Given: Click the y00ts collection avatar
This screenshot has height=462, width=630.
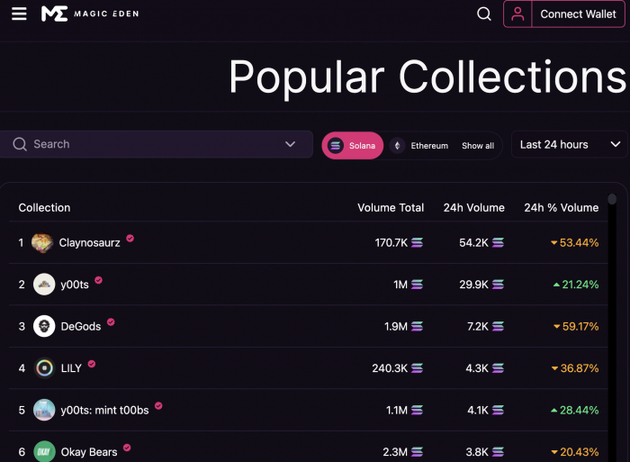Looking at the screenshot, I should 44,285.
